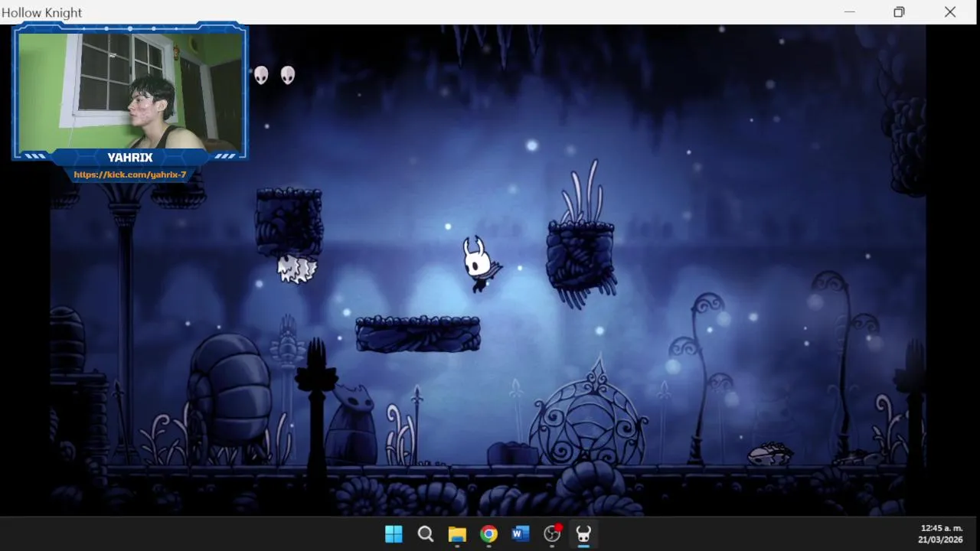Switch to Google Chrome in the taskbar
The height and width of the screenshot is (551, 980).
(x=488, y=534)
